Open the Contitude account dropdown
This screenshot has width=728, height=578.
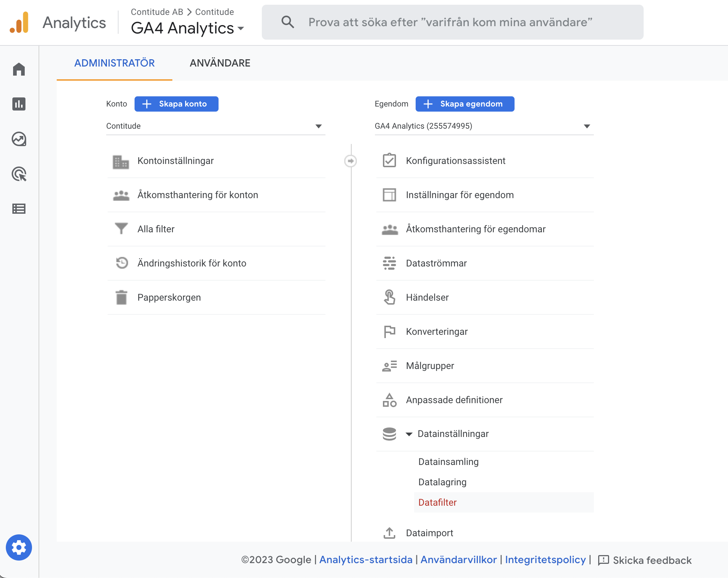tap(216, 126)
